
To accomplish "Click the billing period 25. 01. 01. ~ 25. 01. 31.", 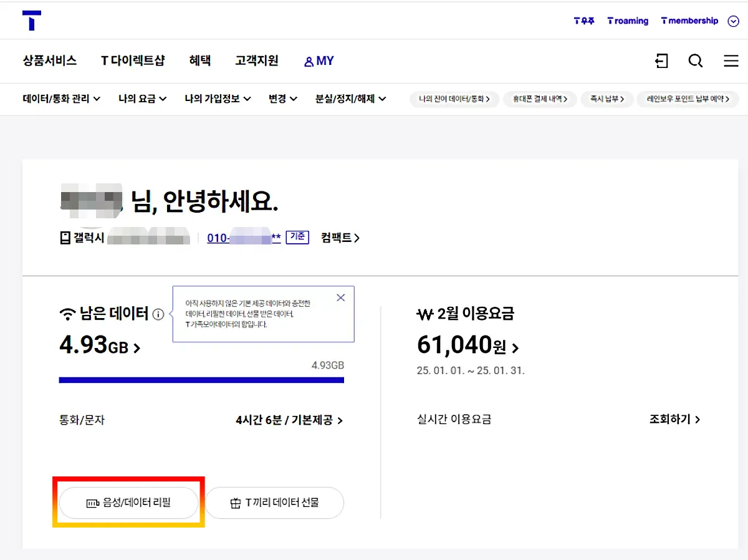I will pos(471,370).
